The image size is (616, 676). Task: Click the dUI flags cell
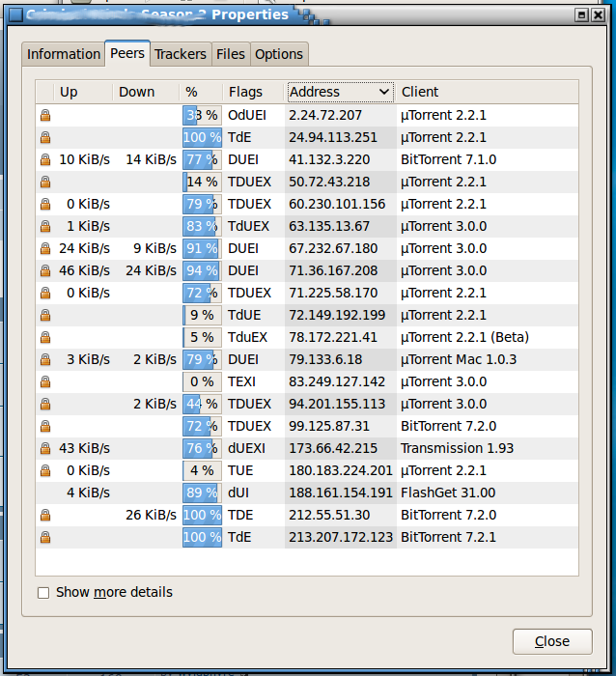click(x=238, y=493)
